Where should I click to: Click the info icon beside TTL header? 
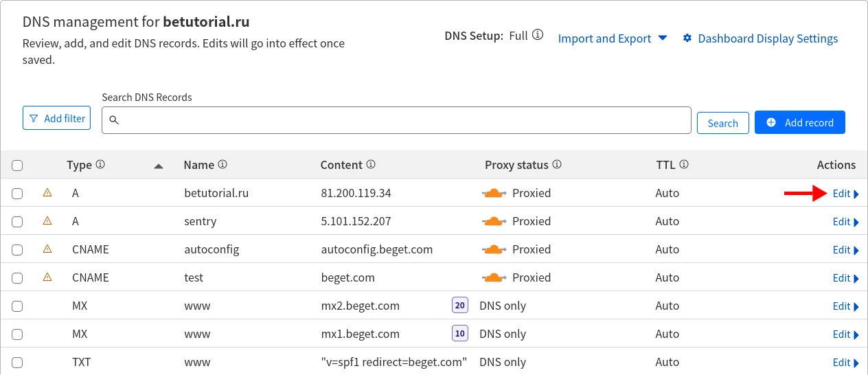click(x=684, y=165)
